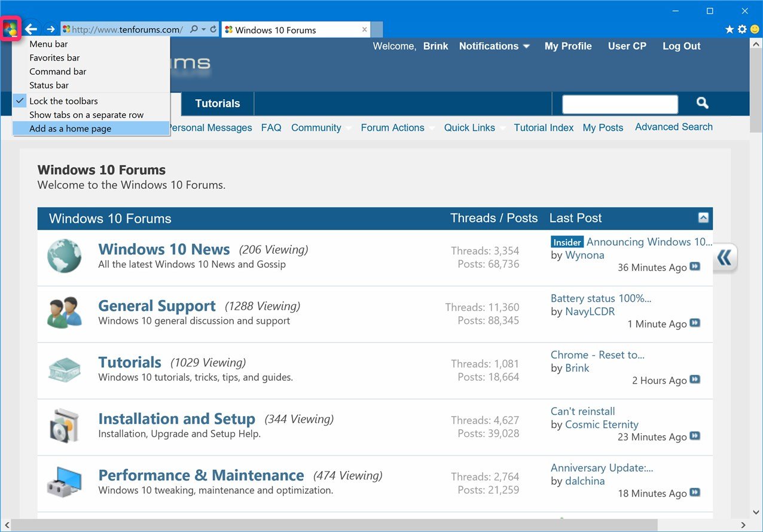
Task: Open Announcing Windows 10 last post
Action: [649, 241]
